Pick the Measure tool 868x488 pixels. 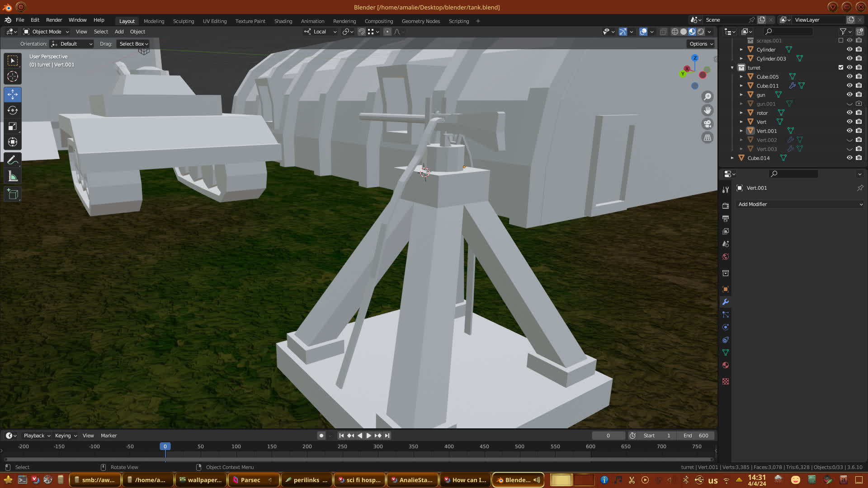(x=13, y=177)
